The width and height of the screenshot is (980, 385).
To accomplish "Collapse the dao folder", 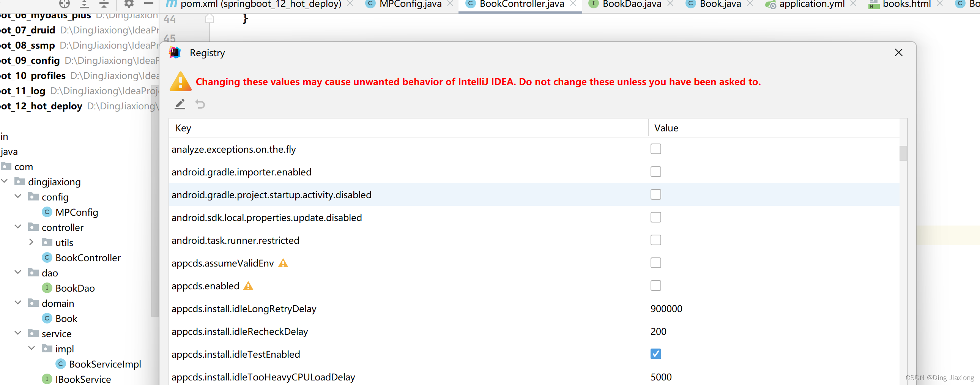I will (18, 273).
